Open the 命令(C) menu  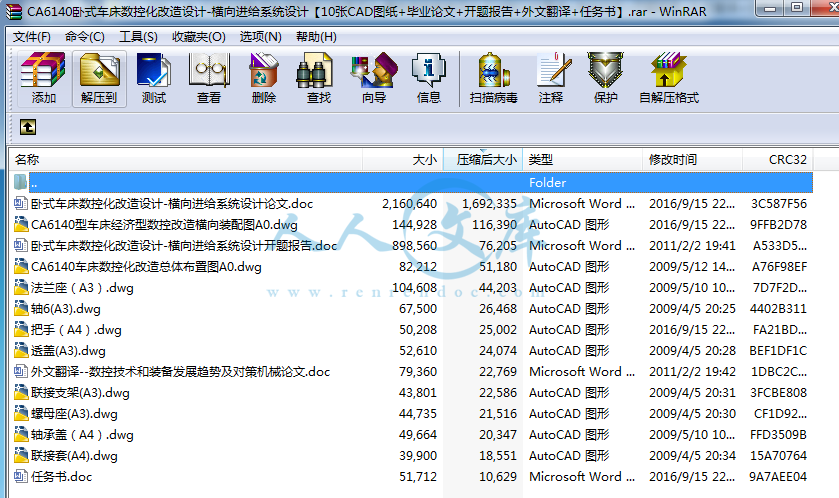click(x=85, y=37)
